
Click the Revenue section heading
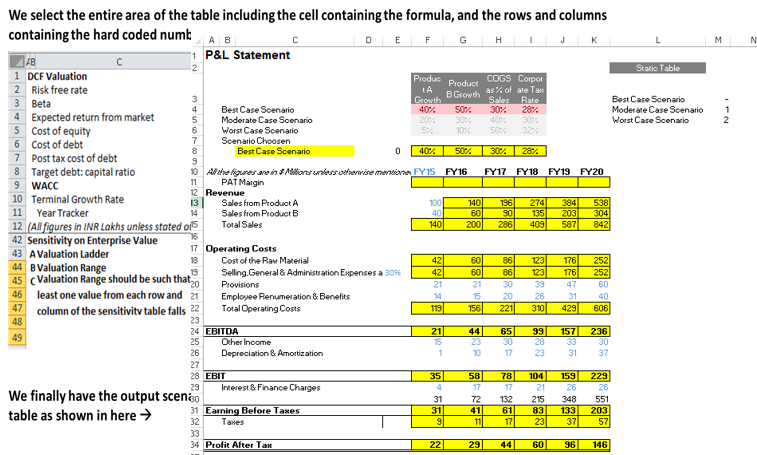point(225,193)
